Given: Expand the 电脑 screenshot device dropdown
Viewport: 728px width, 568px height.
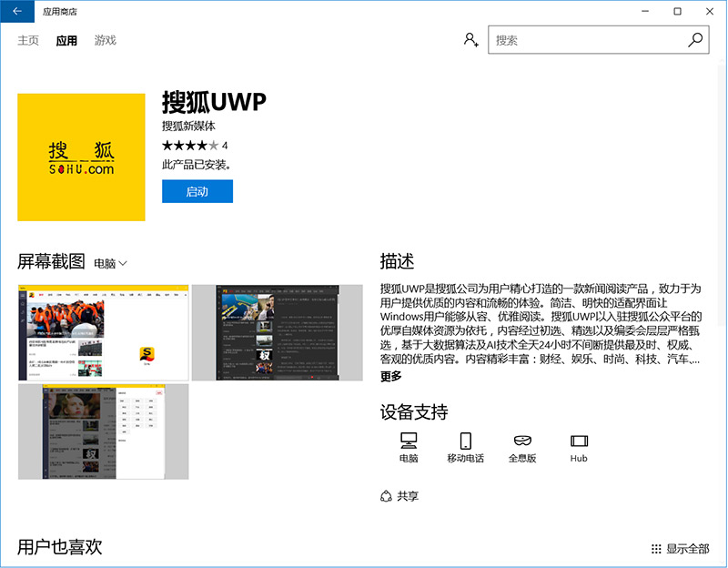Looking at the screenshot, I should coord(111,263).
